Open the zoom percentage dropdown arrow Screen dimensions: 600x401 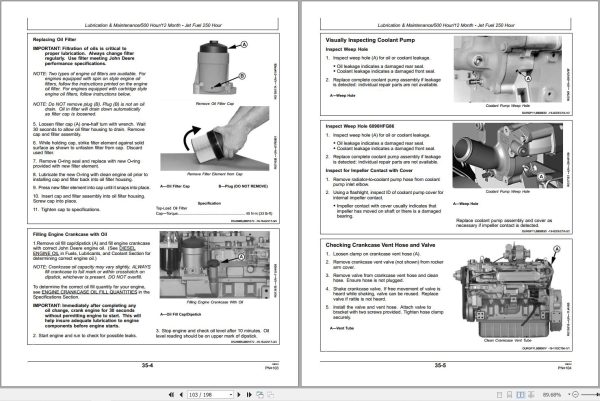click(569, 394)
